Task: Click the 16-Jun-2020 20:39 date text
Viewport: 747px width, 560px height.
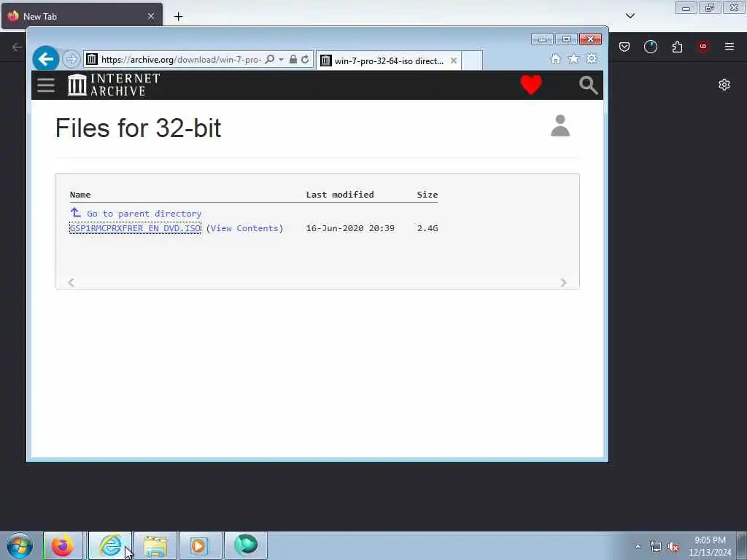Action: (x=350, y=228)
